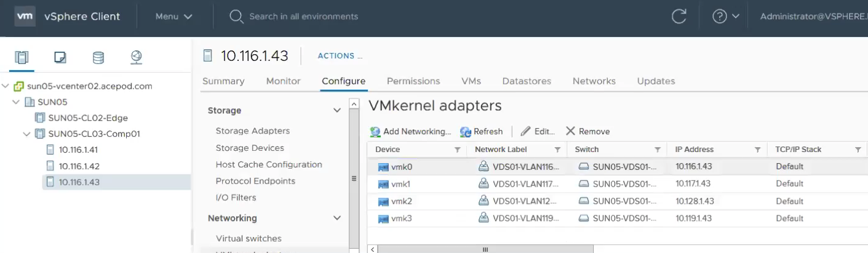Click the search magnifier icon
Screen dimensions: 868x253
(236, 17)
